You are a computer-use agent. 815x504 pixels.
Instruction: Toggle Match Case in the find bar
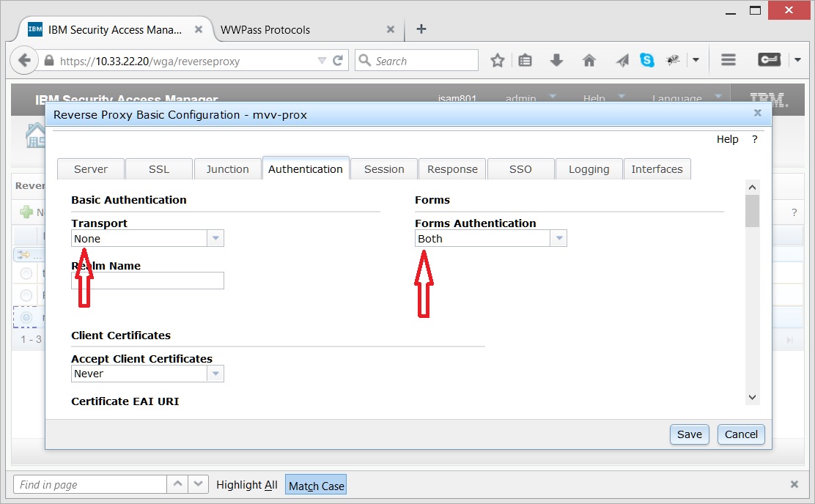315,484
